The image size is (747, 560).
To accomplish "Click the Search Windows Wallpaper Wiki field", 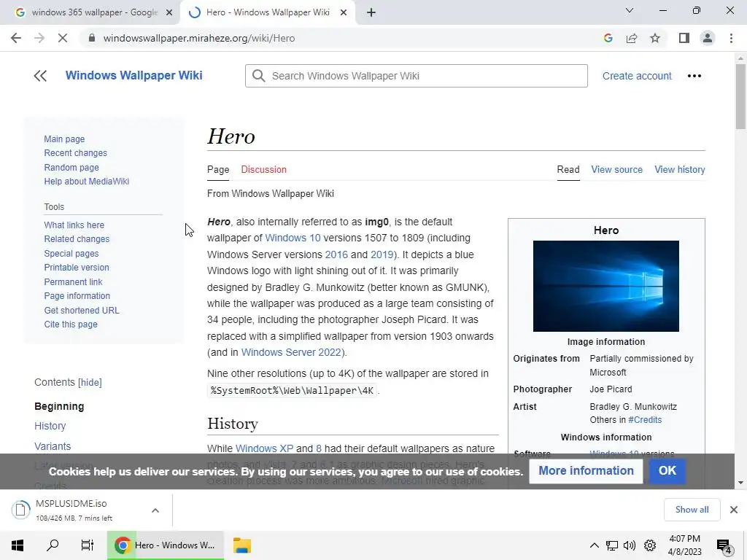I will 417,76.
